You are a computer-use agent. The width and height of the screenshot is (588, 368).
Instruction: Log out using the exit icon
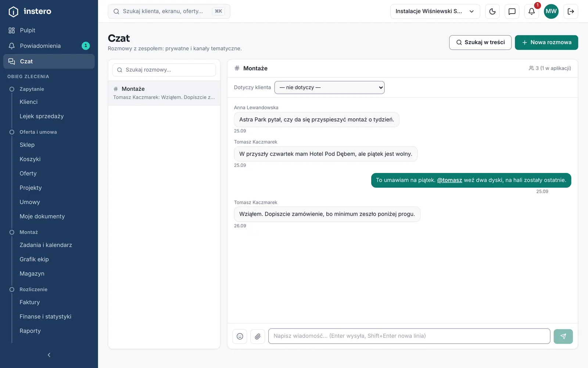point(571,11)
